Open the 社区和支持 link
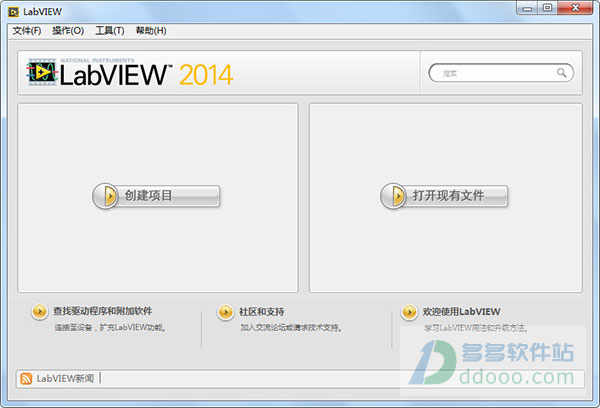600x408 pixels. click(x=262, y=312)
